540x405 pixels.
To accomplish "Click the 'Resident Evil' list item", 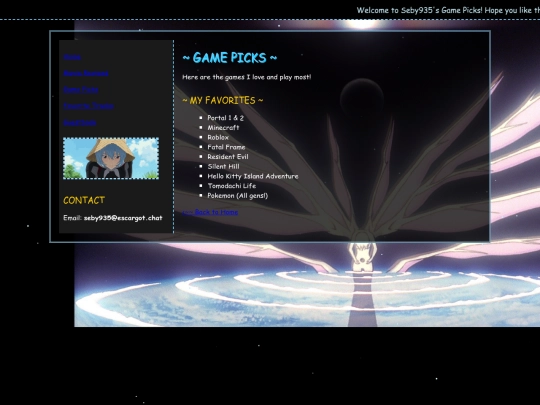I will pos(228,156).
